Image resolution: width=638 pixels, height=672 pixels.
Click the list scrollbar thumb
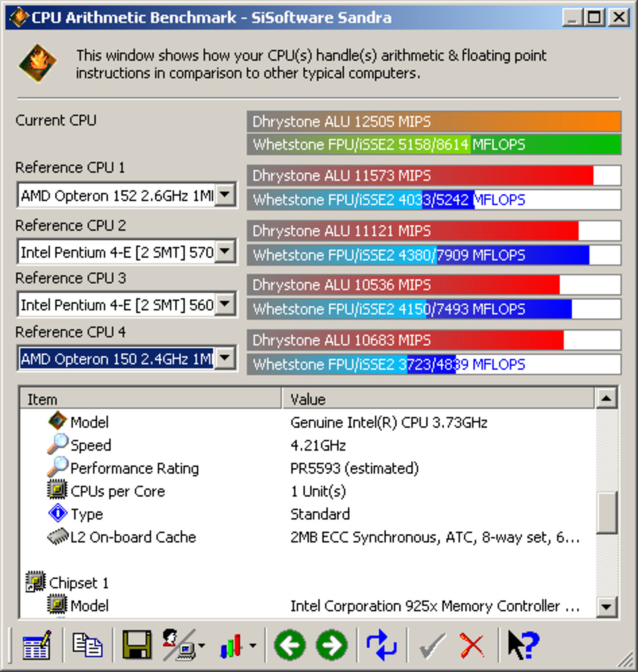[606, 513]
